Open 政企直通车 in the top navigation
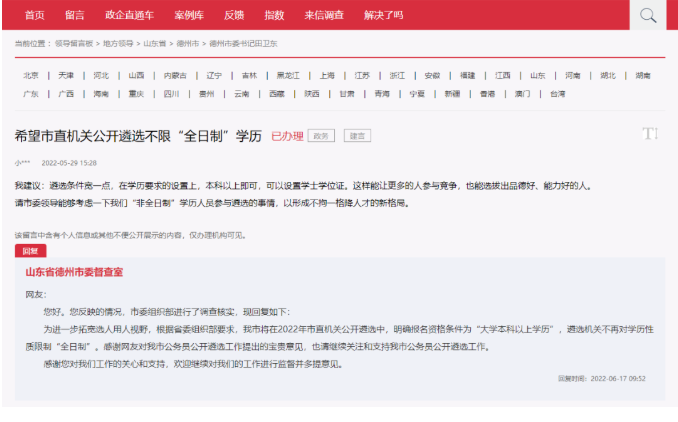This screenshot has width=678, height=422. tap(130, 15)
